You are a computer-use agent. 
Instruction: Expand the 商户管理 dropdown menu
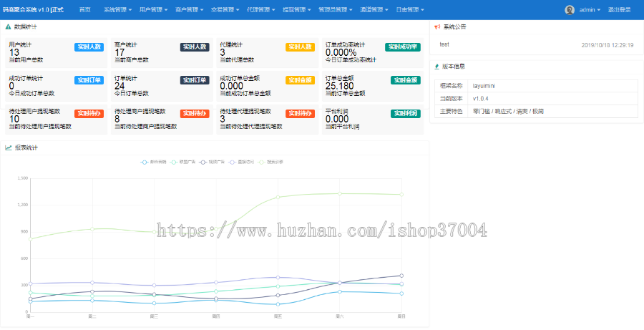pos(190,10)
